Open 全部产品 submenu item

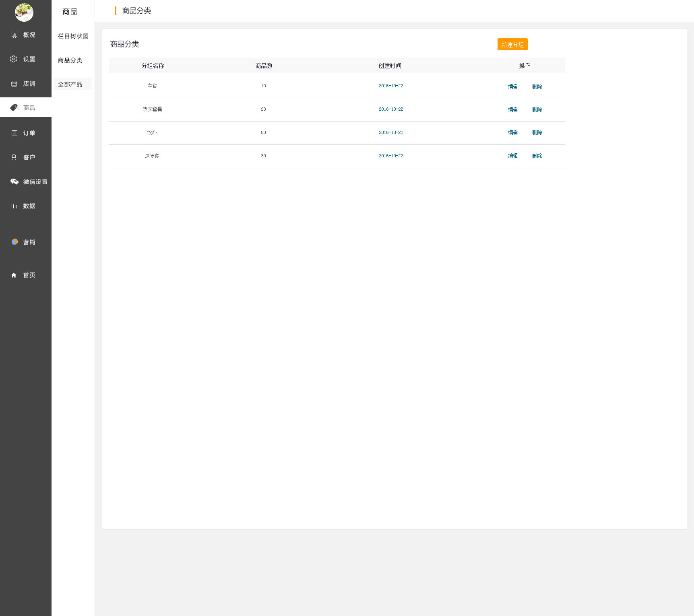(70, 84)
